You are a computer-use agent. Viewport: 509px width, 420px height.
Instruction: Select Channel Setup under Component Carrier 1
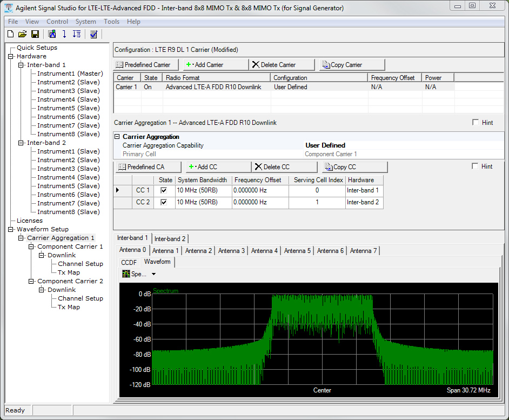[80, 264]
